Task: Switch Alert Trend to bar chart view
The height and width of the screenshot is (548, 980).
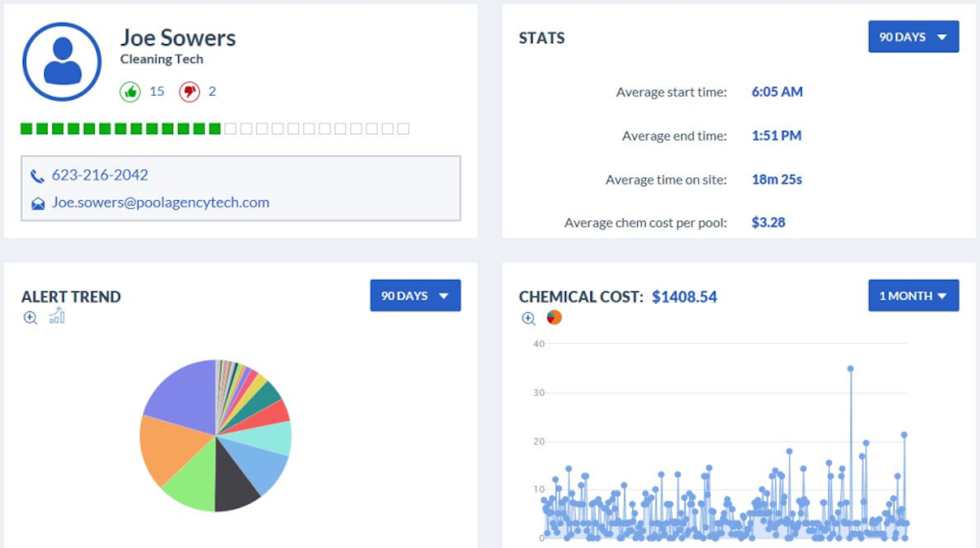Action: 56,316
